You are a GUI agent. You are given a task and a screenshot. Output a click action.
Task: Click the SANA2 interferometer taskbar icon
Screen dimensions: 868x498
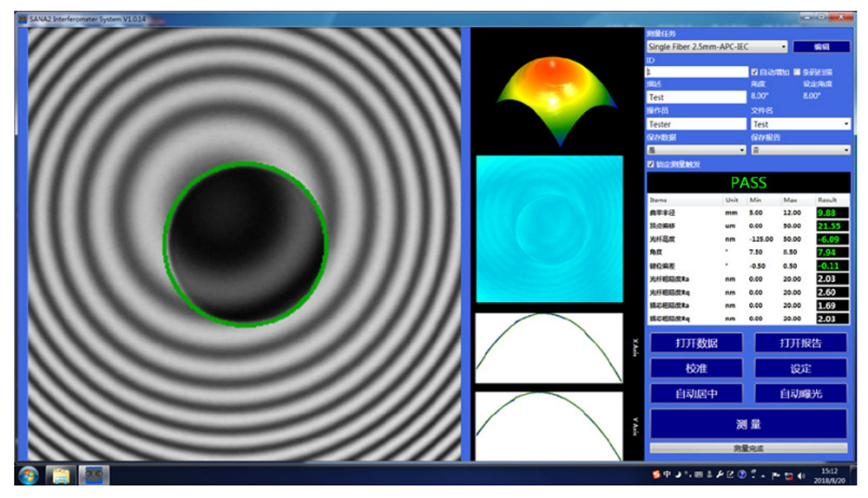pyautogui.click(x=94, y=475)
